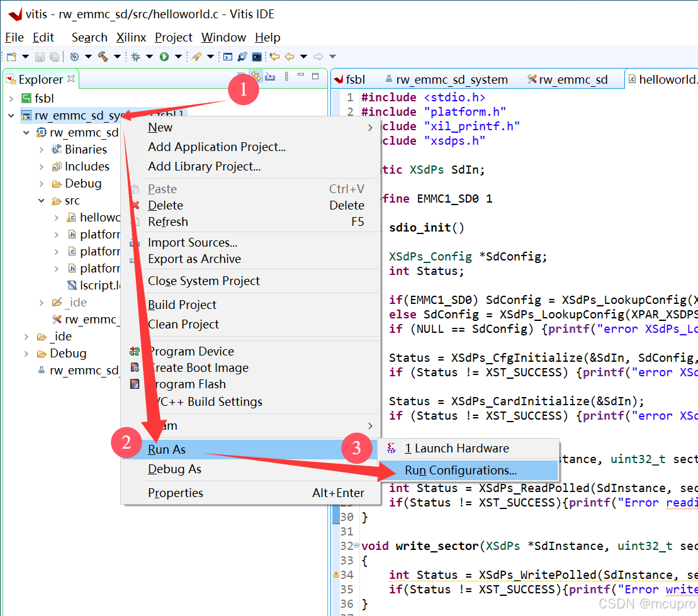
Task: Switch to the fsbl editor tab
Action: (351, 80)
